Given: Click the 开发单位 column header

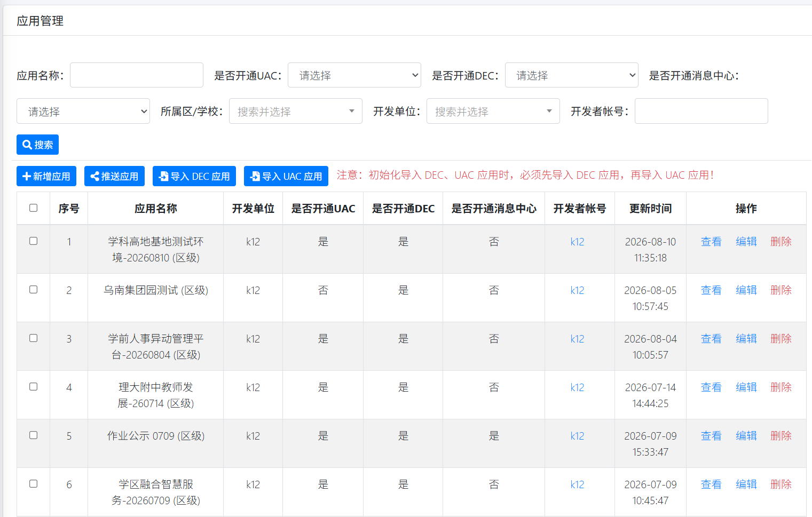Looking at the screenshot, I should pyautogui.click(x=253, y=209).
